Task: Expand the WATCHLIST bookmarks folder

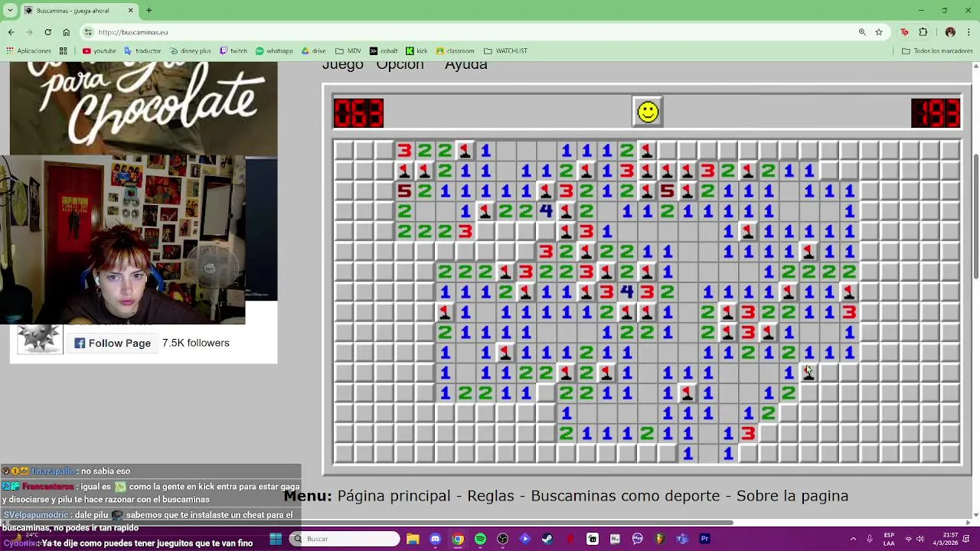Action: (505, 51)
